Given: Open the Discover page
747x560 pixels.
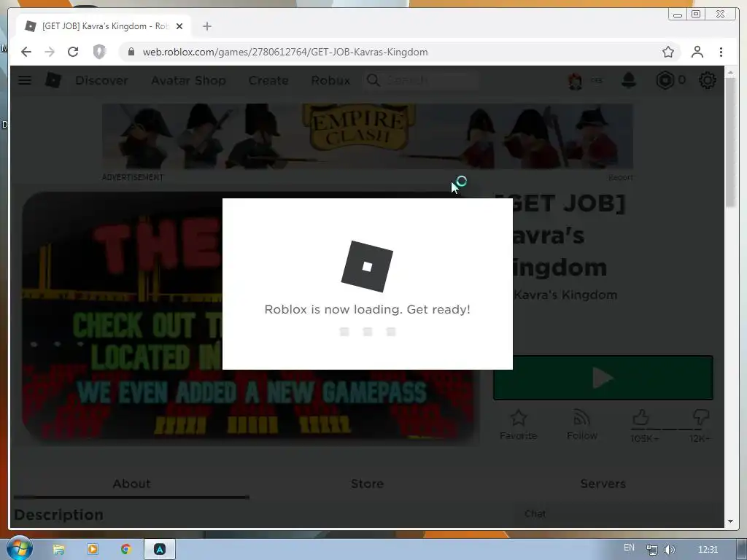Looking at the screenshot, I should pos(101,80).
